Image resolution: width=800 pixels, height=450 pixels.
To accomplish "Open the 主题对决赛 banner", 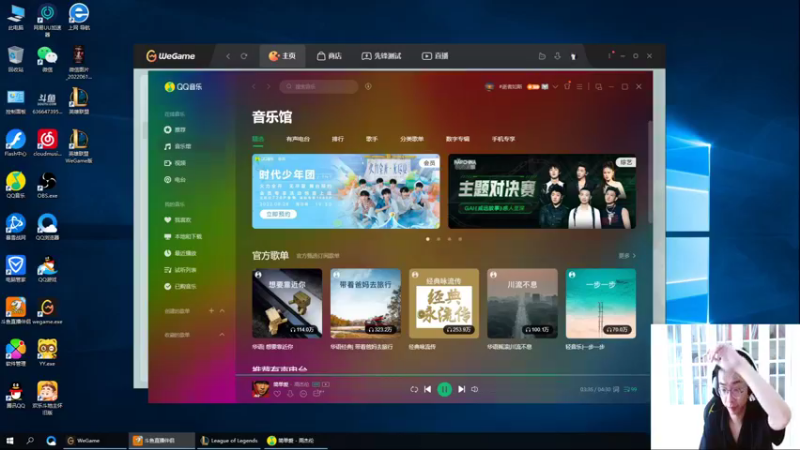I will click(x=542, y=191).
